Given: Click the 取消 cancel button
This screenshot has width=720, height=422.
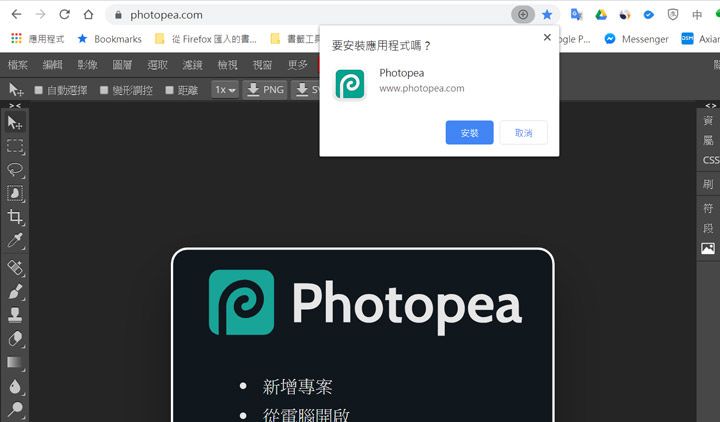Looking at the screenshot, I should tap(523, 133).
